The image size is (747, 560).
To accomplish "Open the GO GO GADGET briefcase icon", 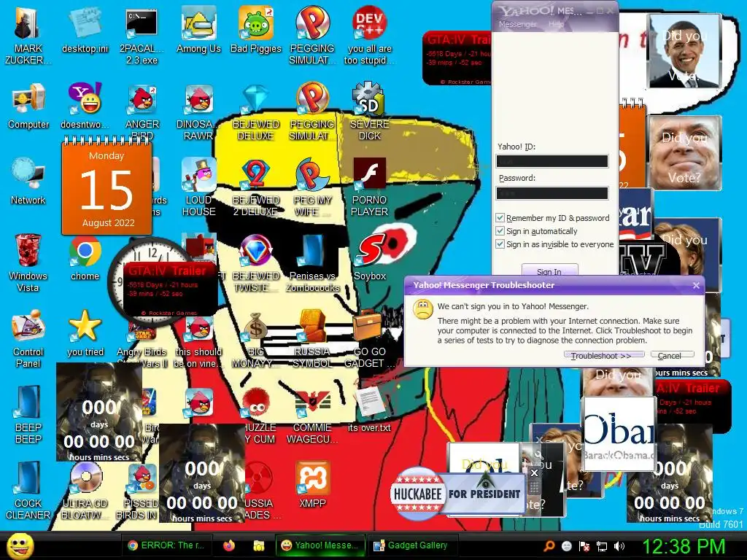I will tap(370, 339).
